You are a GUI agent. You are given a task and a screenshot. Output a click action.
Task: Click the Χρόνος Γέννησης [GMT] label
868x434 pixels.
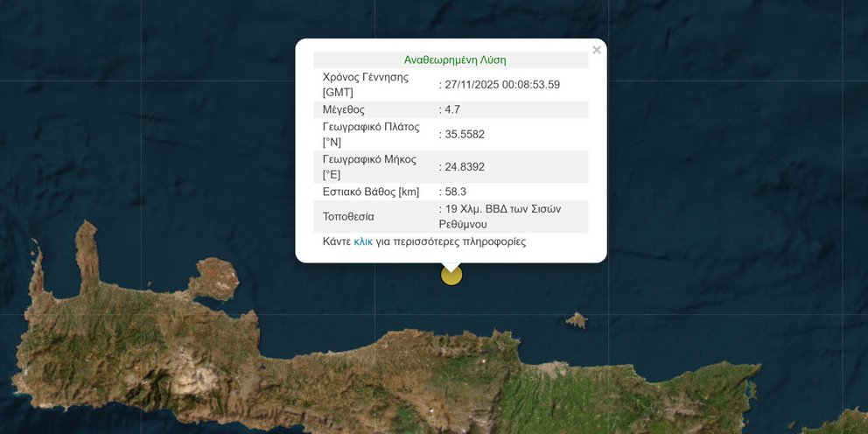click(x=366, y=85)
